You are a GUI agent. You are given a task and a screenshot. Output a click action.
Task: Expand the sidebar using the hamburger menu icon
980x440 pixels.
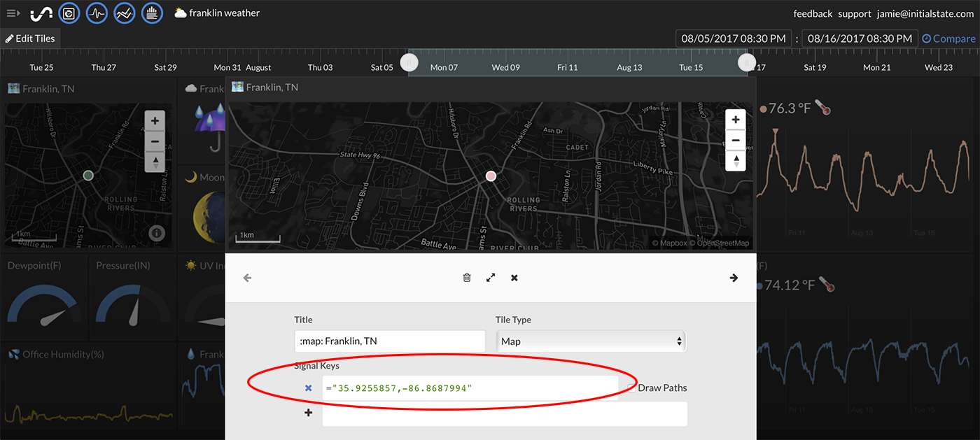pos(13,13)
